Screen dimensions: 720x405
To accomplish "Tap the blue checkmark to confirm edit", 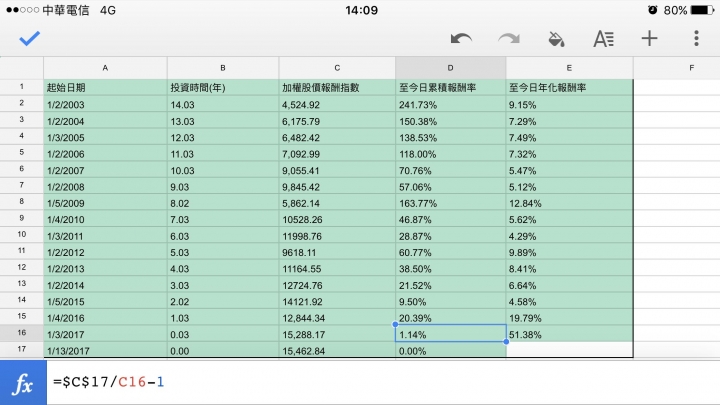I will (30, 39).
